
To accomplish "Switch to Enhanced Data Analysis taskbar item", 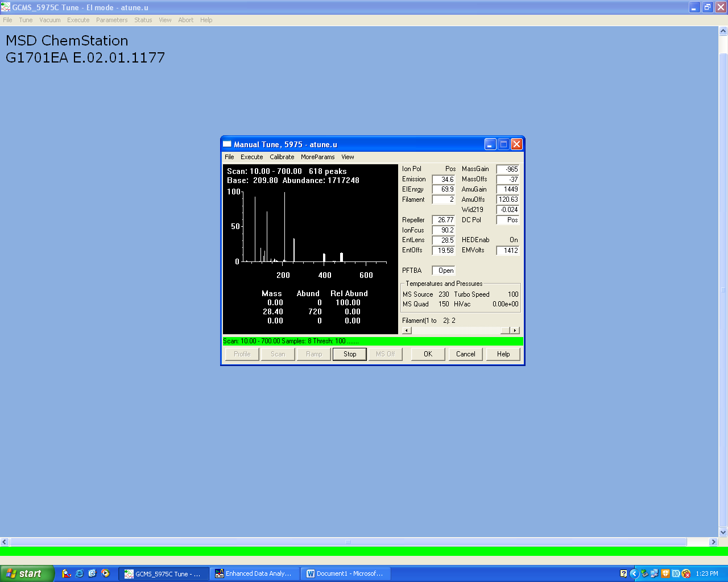I will coord(254,573).
